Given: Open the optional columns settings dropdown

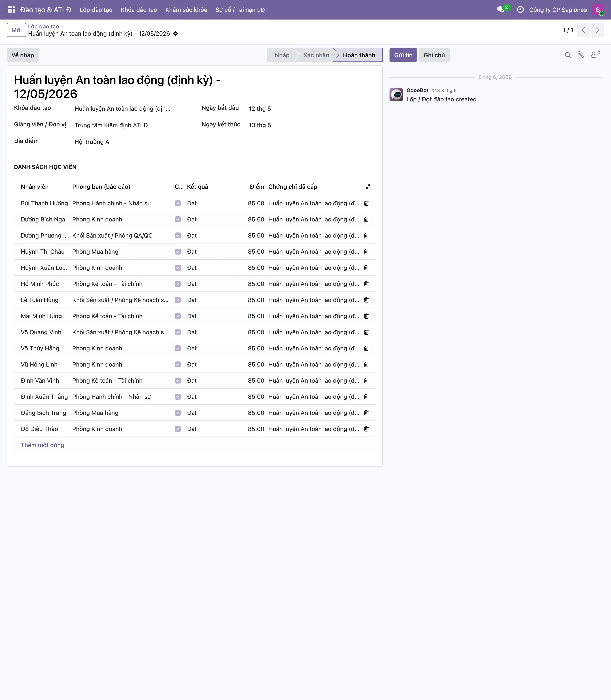Looking at the screenshot, I should tap(368, 186).
